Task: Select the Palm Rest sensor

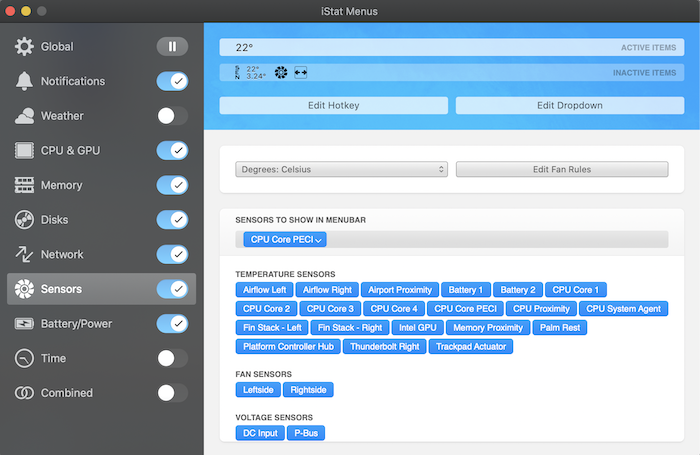Action: (x=560, y=328)
